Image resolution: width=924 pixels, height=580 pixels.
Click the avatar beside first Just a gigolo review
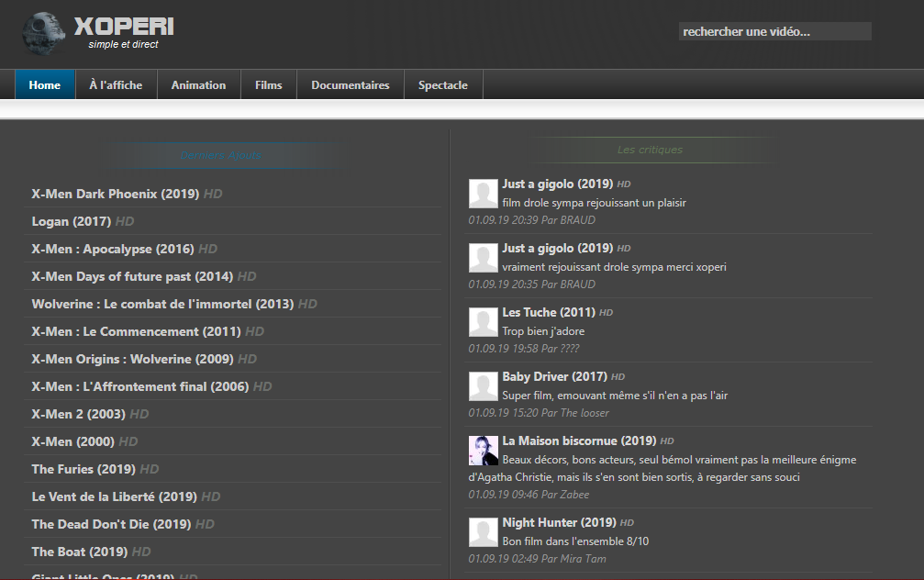pos(484,194)
